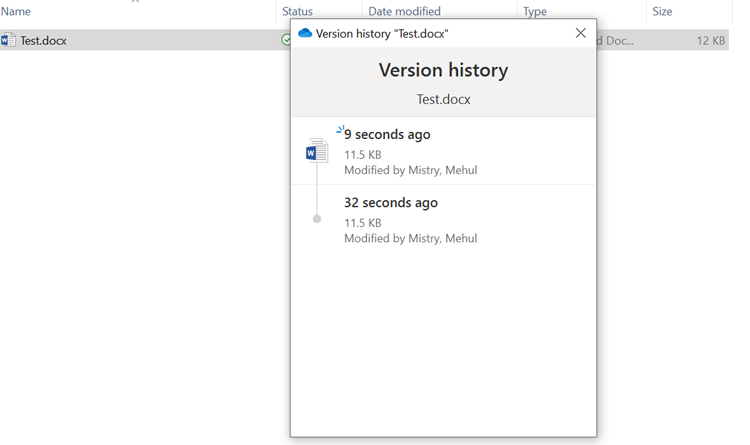Click the new-version sparkle marker beside 9 seconds ago
750x445 pixels.
pyautogui.click(x=341, y=129)
